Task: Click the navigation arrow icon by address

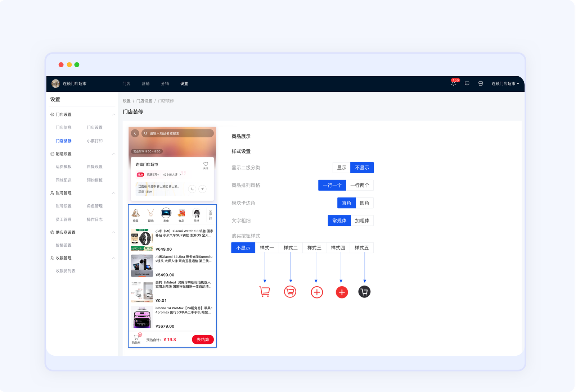Action: coord(203,189)
